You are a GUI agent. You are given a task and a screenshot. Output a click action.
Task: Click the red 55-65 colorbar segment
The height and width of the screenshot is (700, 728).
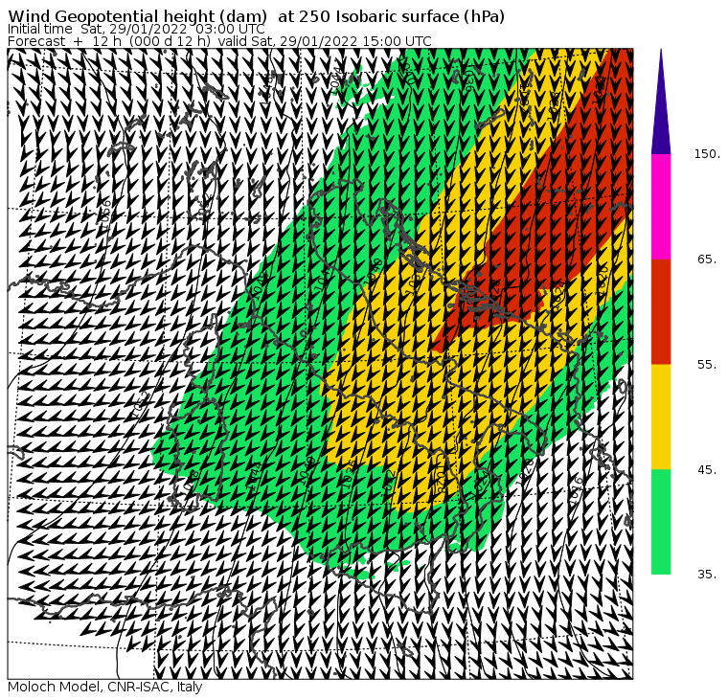pyautogui.click(x=661, y=311)
